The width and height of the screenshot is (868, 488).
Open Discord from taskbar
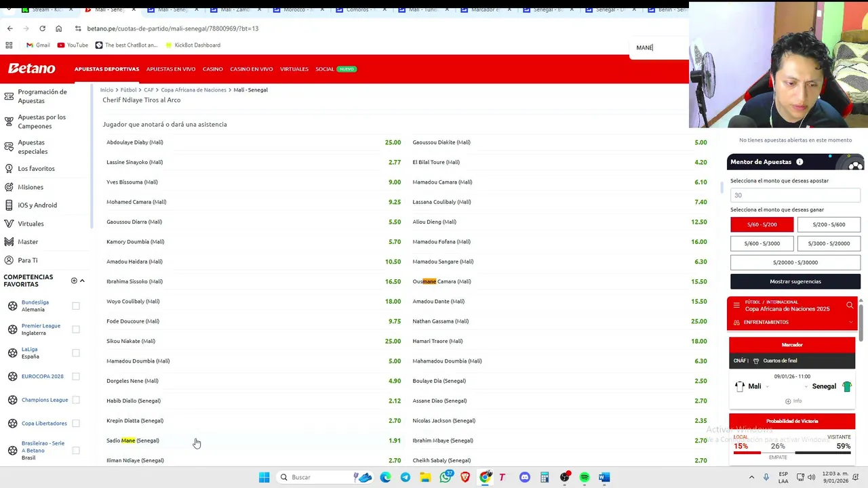[x=524, y=477]
